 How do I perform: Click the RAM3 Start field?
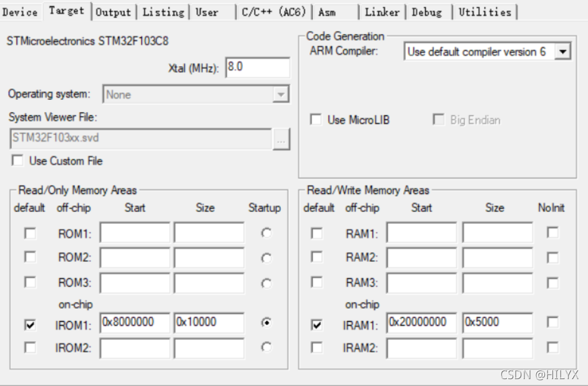point(421,283)
